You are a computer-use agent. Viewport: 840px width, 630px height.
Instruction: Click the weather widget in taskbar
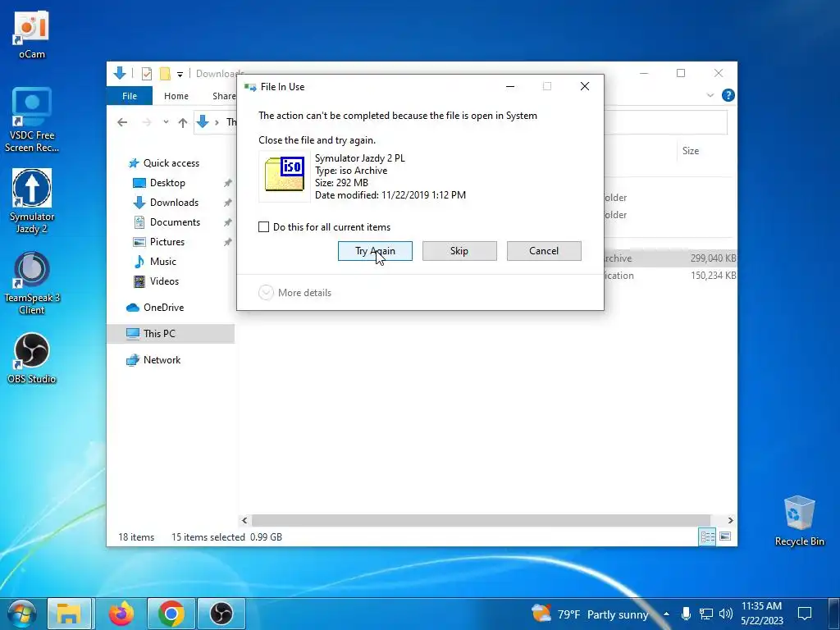[x=590, y=614]
